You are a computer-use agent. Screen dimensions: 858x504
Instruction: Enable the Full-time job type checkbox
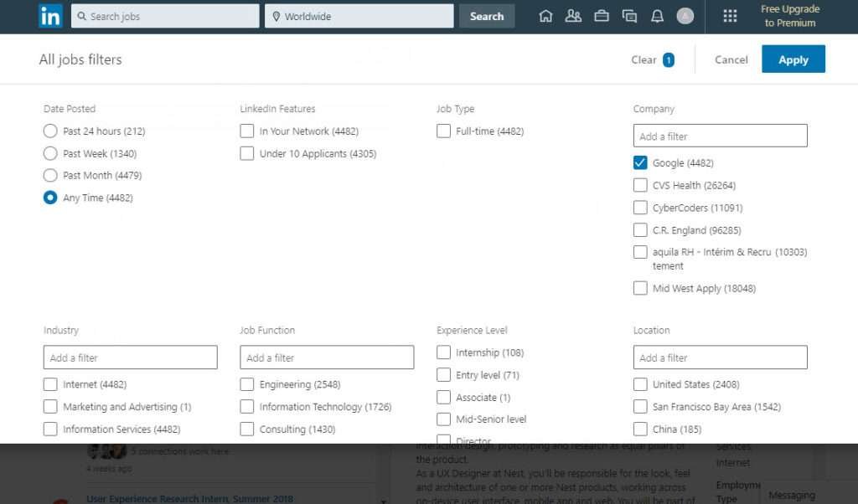(443, 131)
